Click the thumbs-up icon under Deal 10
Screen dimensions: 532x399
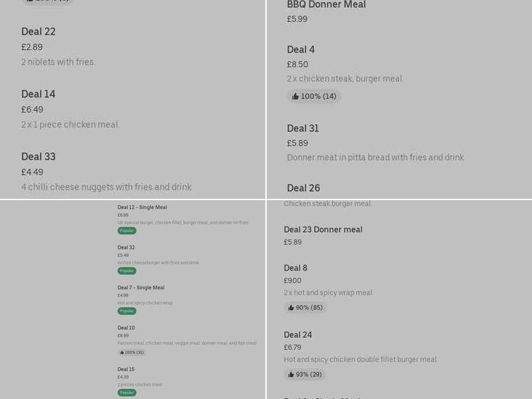coord(122,352)
